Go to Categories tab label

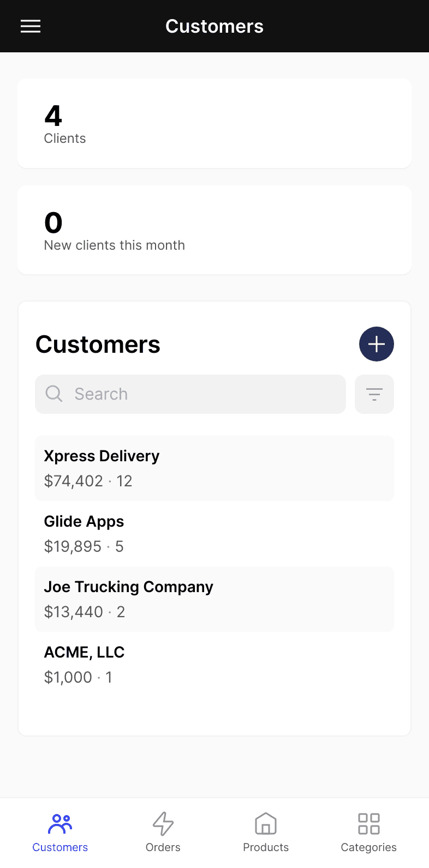pyautogui.click(x=369, y=847)
